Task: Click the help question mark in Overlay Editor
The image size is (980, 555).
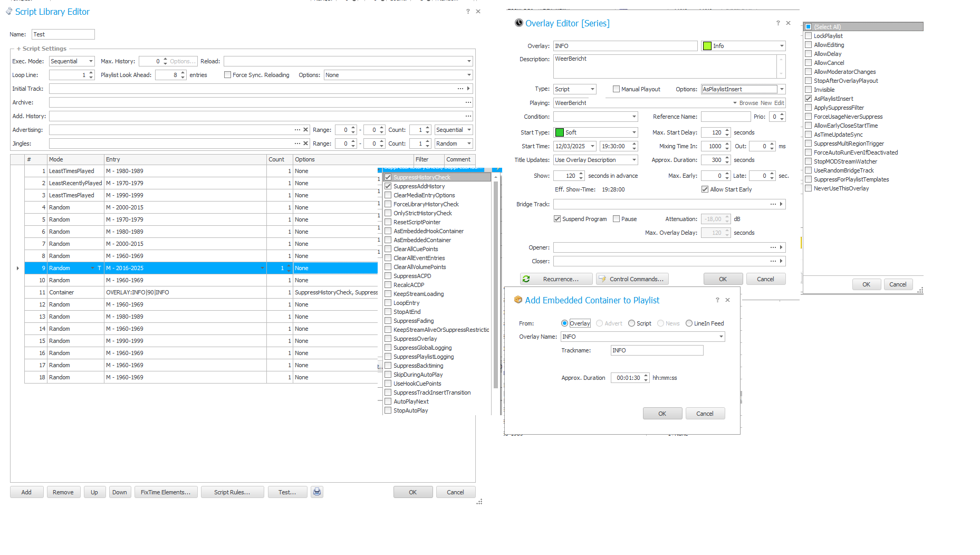Action: click(777, 23)
